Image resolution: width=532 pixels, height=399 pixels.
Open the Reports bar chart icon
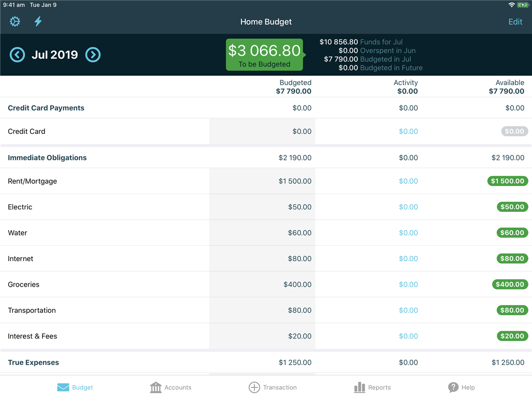point(359,387)
